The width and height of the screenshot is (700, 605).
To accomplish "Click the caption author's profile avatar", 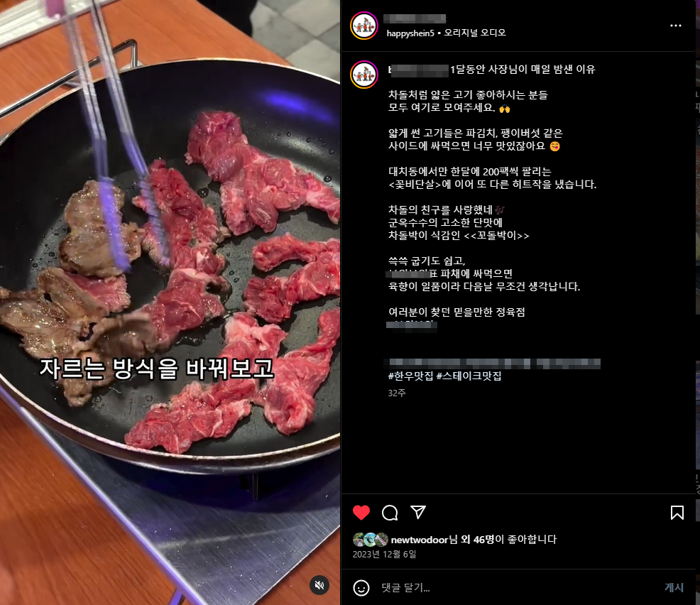I will (x=363, y=75).
